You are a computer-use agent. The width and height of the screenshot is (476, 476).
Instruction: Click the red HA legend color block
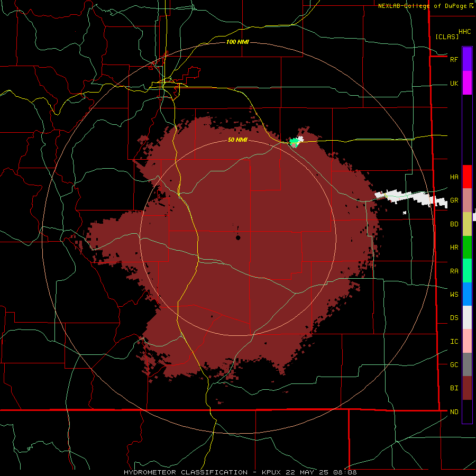coord(467,177)
